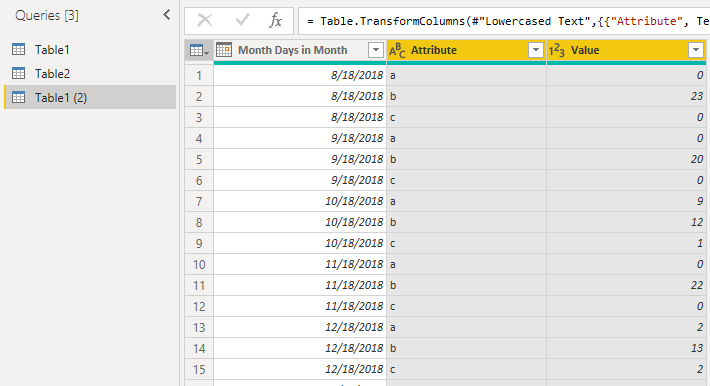The height and width of the screenshot is (386, 710).
Task: Click the Table1 query table icon
Action: click(x=19, y=49)
